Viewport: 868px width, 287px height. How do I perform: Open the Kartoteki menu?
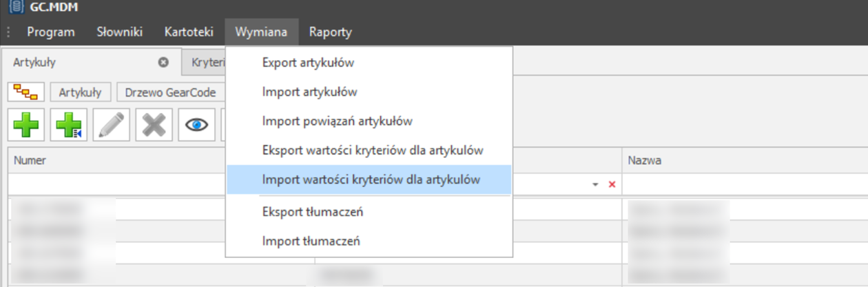pyautogui.click(x=189, y=32)
